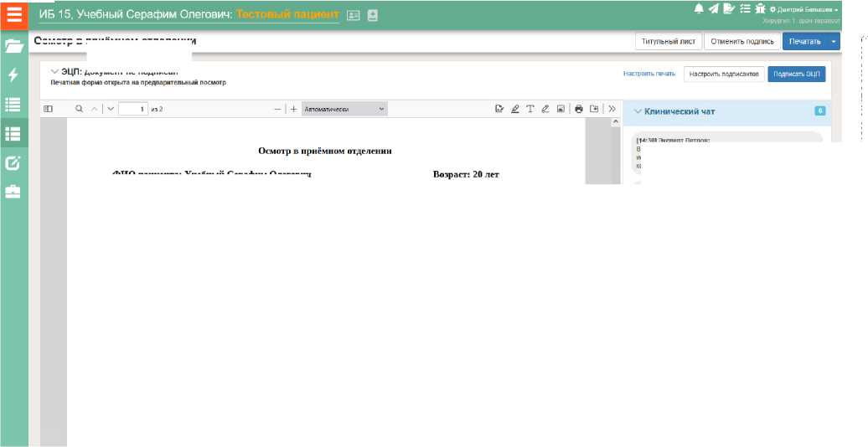The width and height of the screenshot is (868, 447).
Task: Open the Дмитрий user account menu
Action: (x=803, y=9)
